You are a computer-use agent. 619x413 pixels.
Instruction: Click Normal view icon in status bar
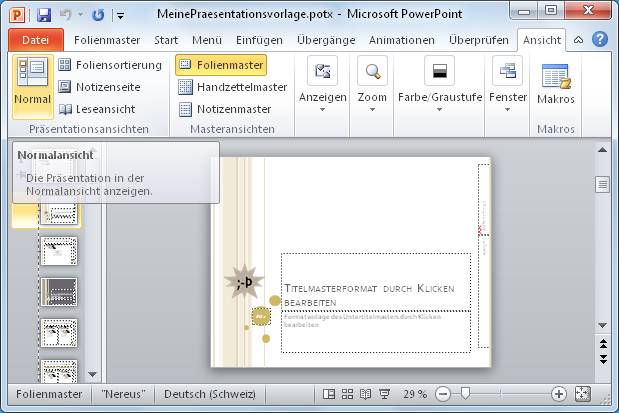tap(329, 394)
